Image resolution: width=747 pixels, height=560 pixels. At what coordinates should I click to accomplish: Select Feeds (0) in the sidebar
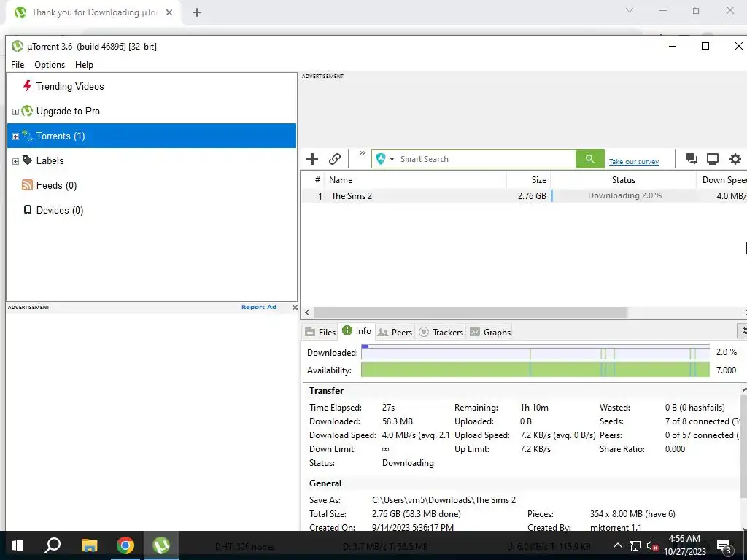[x=56, y=185]
